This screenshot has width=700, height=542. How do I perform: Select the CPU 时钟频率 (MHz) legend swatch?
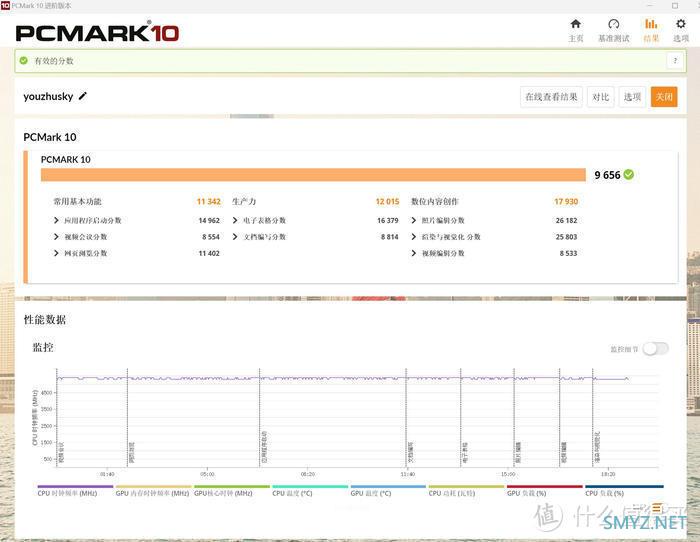75,487
